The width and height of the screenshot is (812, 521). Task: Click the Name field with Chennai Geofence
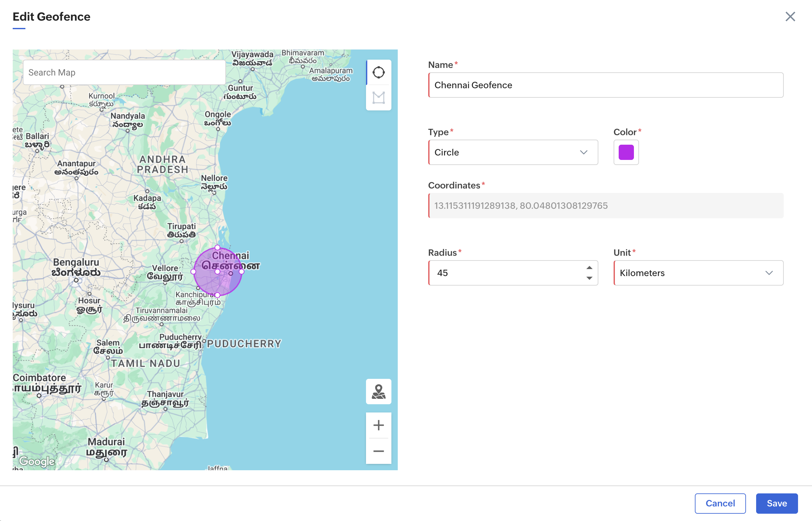[x=606, y=85]
